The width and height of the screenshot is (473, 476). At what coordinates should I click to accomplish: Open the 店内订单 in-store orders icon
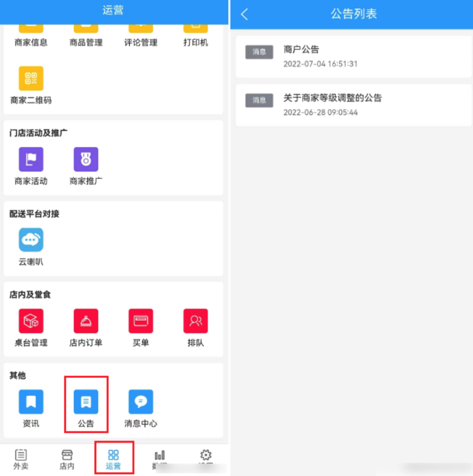click(85, 320)
